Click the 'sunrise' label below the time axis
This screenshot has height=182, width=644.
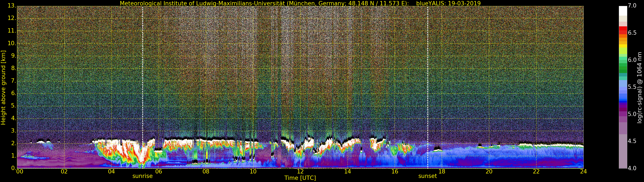pyautogui.click(x=143, y=176)
